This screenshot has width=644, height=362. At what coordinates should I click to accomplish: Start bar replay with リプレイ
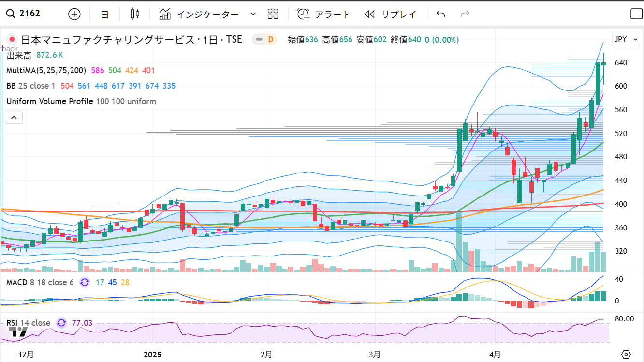390,14
